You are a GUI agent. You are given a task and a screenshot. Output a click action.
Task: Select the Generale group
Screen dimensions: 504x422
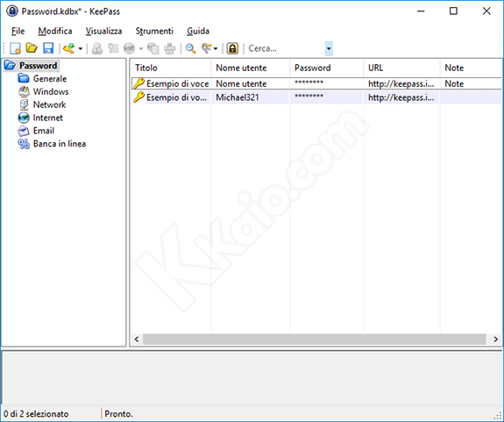click(50, 78)
